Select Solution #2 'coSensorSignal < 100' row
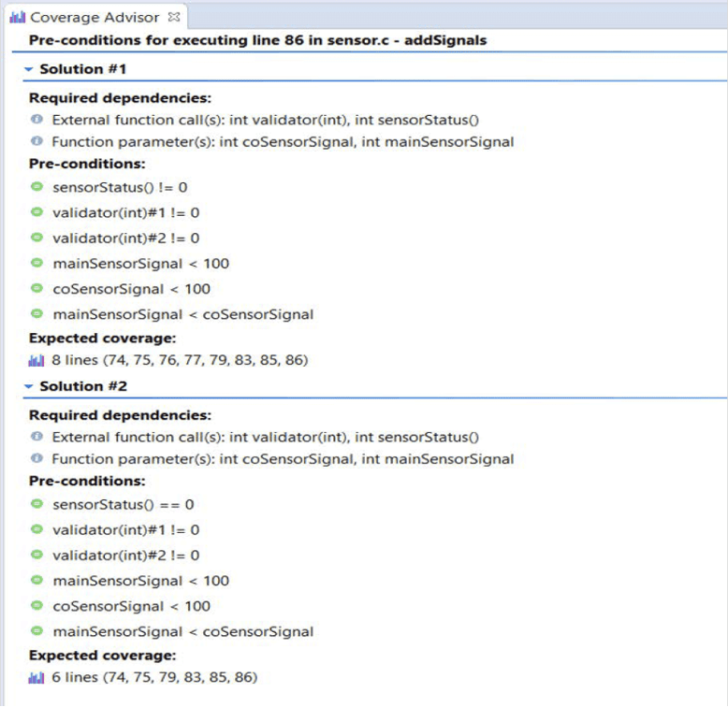This screenshot has height=707, width=728. [131, 606]
